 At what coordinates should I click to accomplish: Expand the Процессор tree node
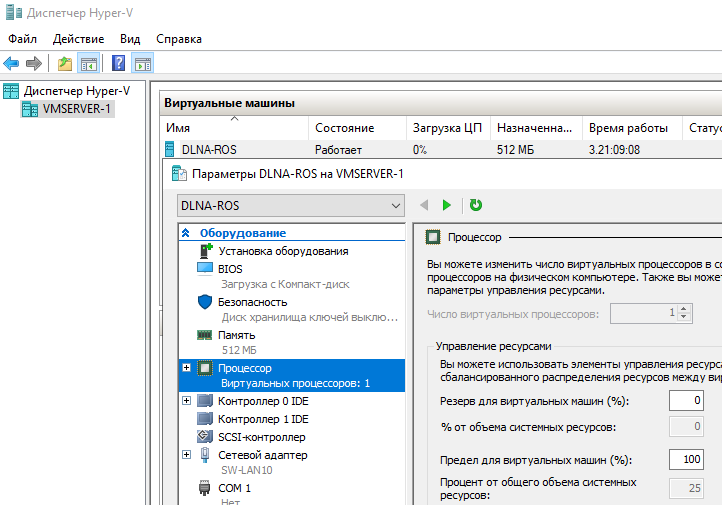pyautogui.click(x=186, y=367)
